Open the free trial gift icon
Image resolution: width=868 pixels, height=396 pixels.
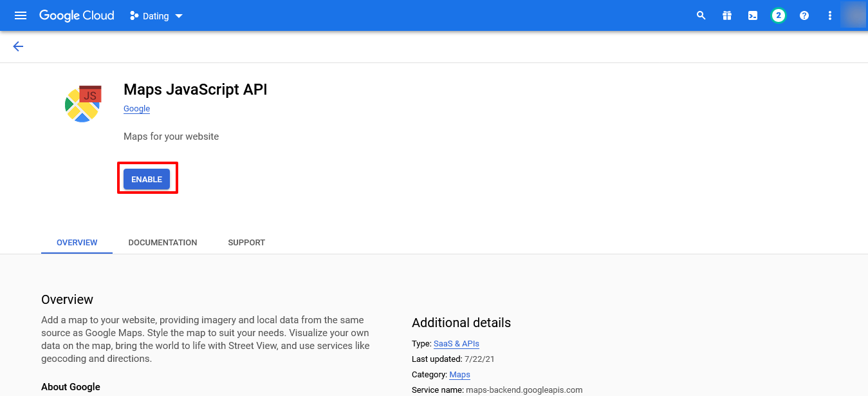coord(727,15)
